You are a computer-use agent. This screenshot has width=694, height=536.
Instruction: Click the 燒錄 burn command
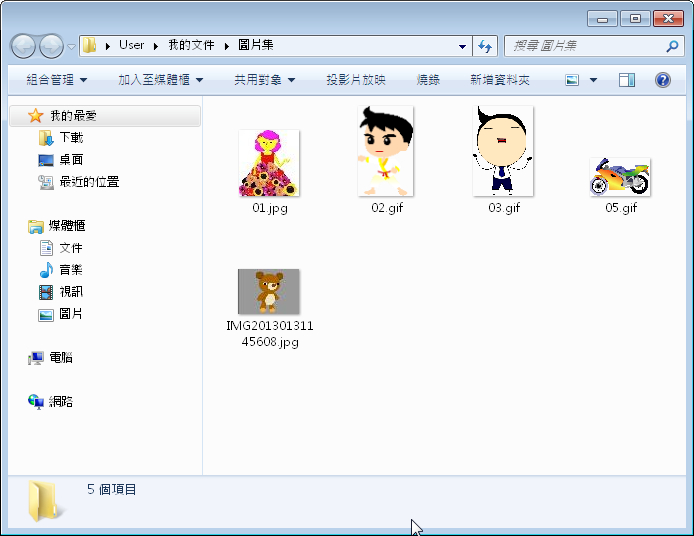point(428,80)
